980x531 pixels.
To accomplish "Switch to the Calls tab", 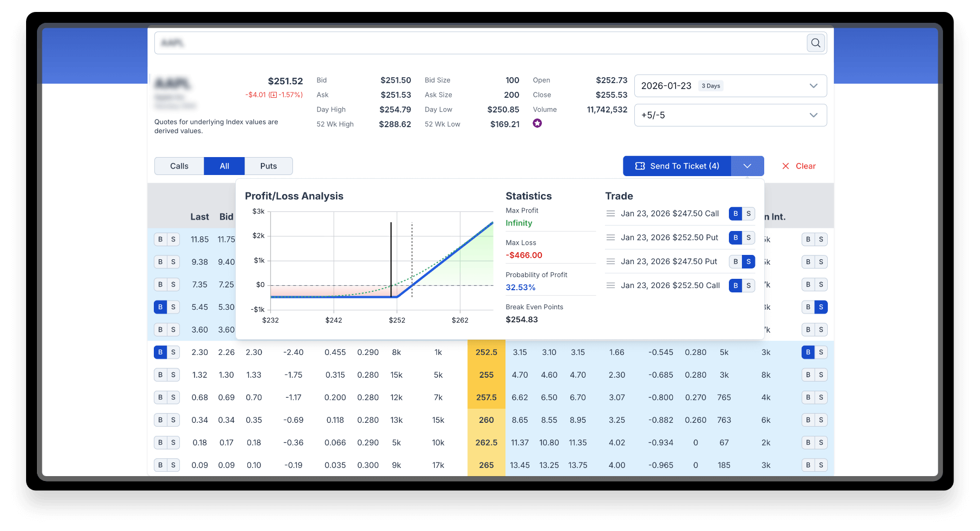I will pos(179,166).
